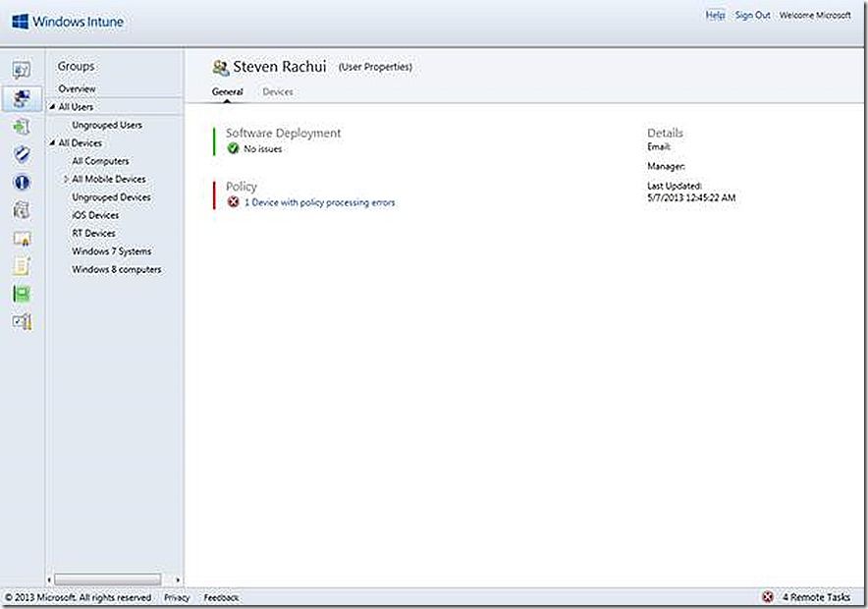
Task: Click the Windows Intune logo
Action: click(68, 22)
